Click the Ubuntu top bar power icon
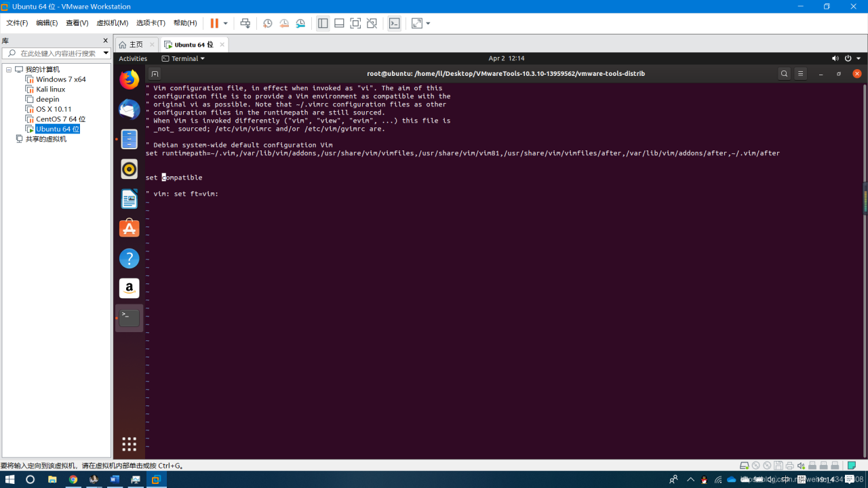Image resolution: width=868 pixels, height=488 pixels. [x=848, y=58]
